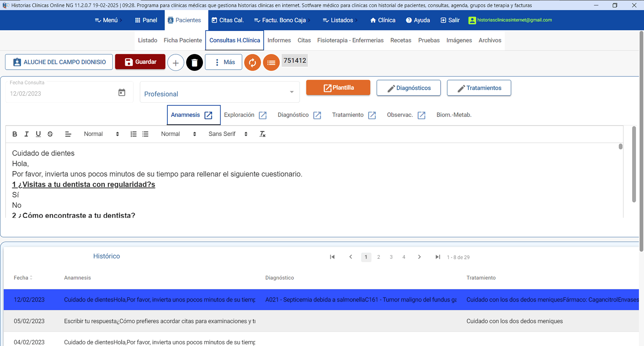Create a new consultation with the plus icon

pyautogui.click(x=175, y=62)
